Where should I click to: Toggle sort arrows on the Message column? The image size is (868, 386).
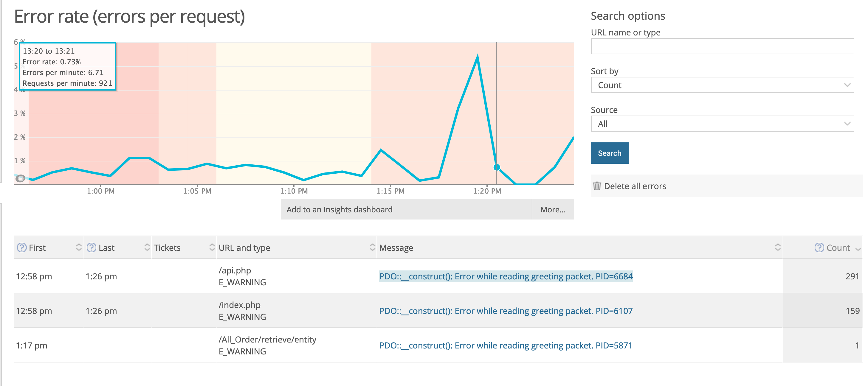point(778,248)
